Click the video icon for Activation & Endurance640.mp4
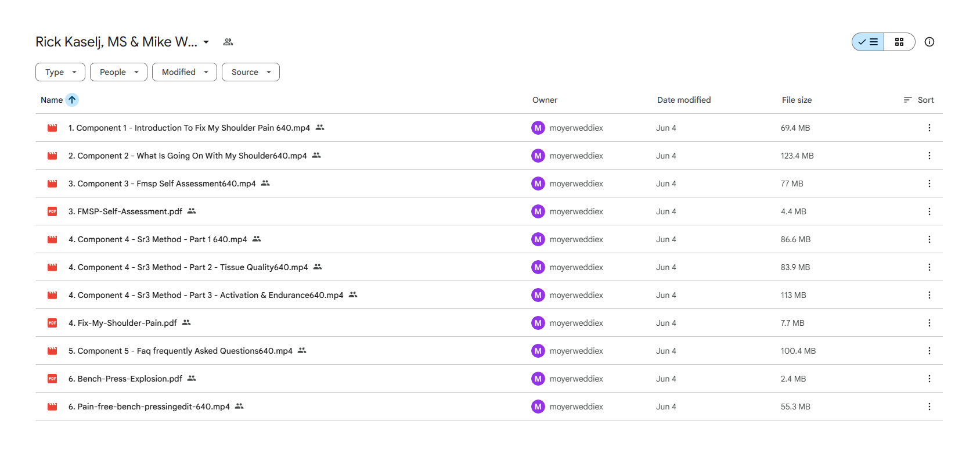Viewport: 980px width, 453px height. pos(52,295)
